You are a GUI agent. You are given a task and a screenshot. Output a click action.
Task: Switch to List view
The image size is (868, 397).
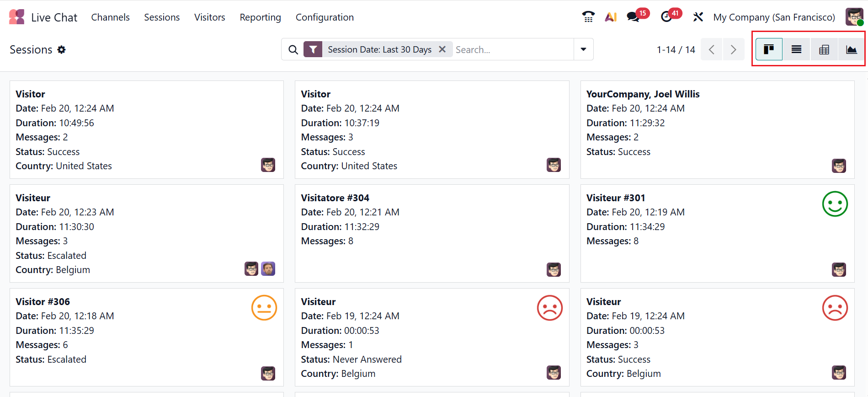[x=796, y=49]
